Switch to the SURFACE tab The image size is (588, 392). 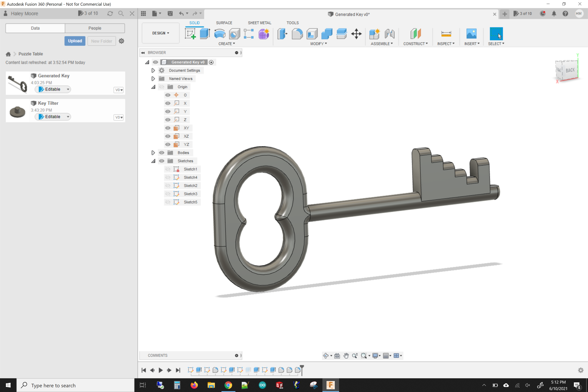(x=224, y=23)
